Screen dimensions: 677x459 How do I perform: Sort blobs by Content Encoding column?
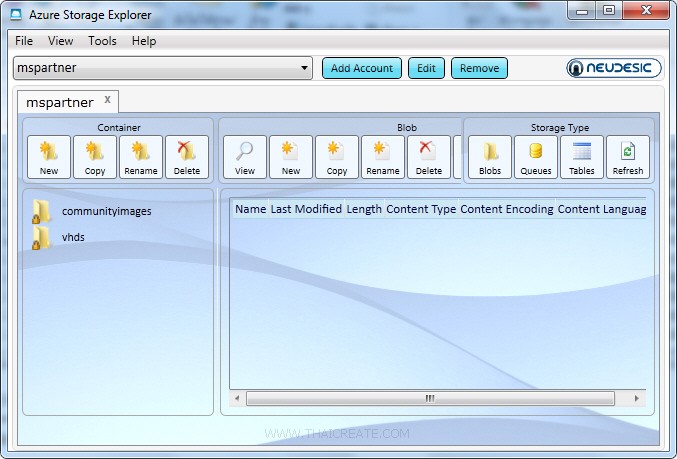[507, 209]
